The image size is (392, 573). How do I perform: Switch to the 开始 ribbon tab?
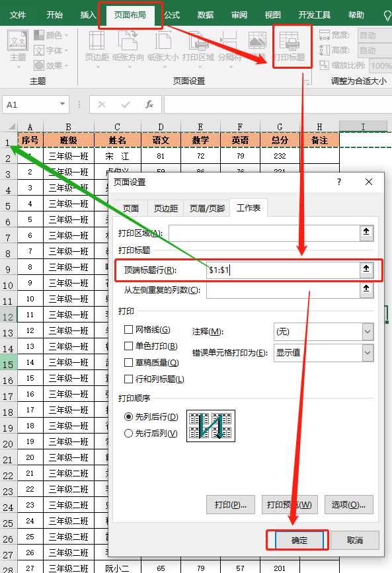coord(54,15)
